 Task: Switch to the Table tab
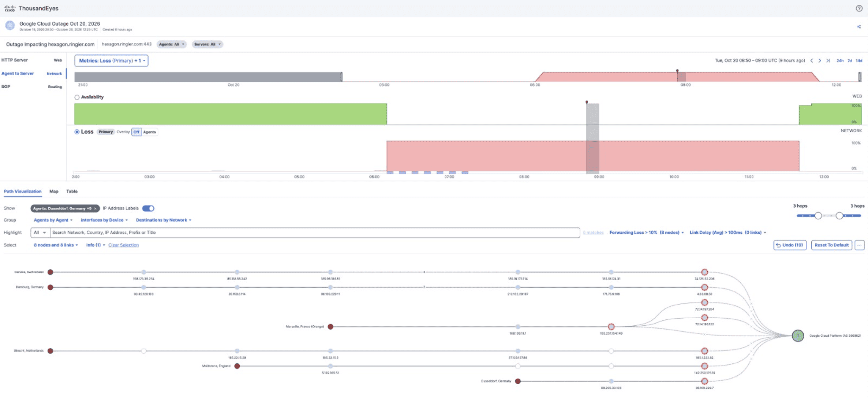coord(72,192)
